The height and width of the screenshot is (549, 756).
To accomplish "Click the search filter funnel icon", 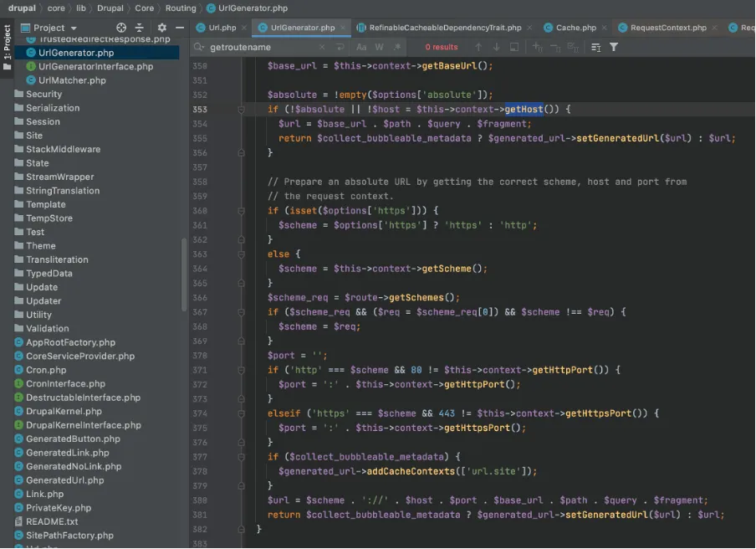I will pyautogui.click(x=614, y=47).
